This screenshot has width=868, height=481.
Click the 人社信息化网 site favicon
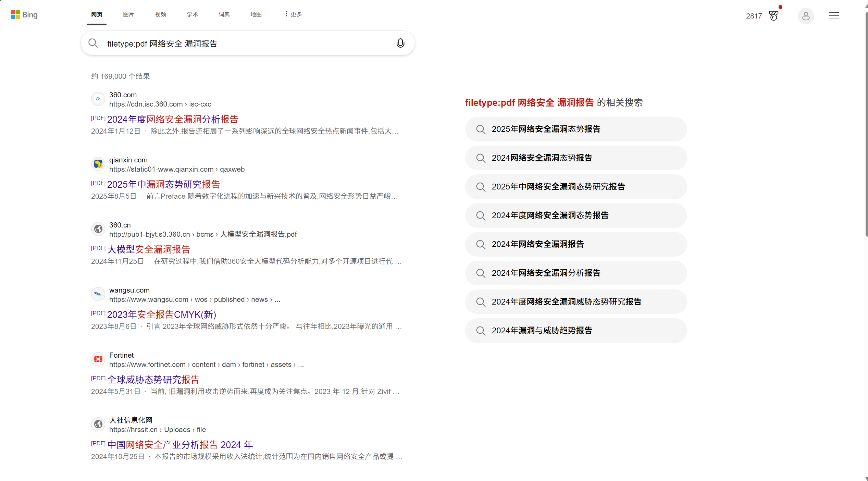[x=98, y=424]
